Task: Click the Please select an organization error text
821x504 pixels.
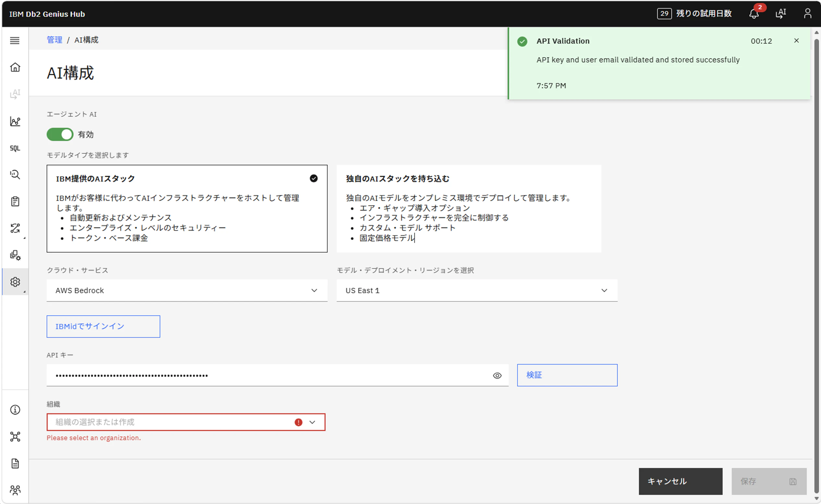Action: [94, 438]
